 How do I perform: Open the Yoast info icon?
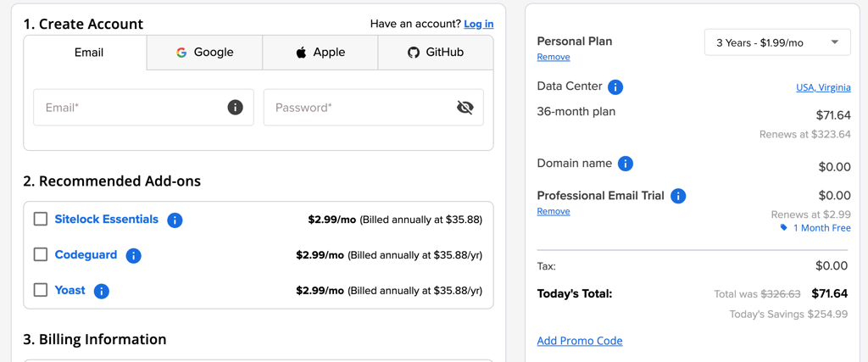coord(102,291)
